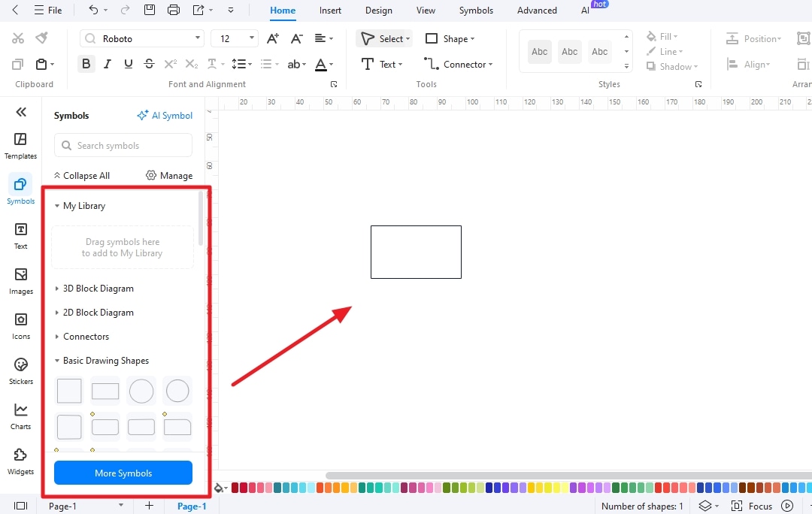Viewport: 812px width, 514px height.
Task: Click the fill bucket icon near color bar
Action: click(x=219, y=488)
